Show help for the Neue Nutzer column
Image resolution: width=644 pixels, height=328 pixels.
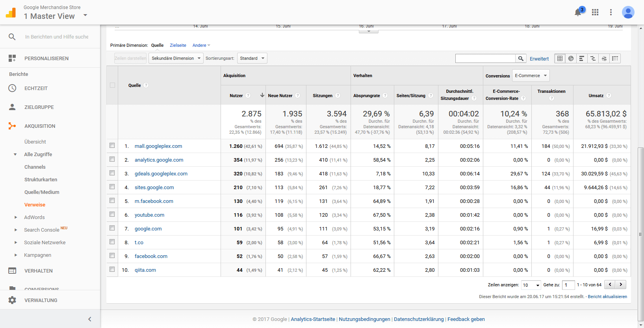point(297,96)
